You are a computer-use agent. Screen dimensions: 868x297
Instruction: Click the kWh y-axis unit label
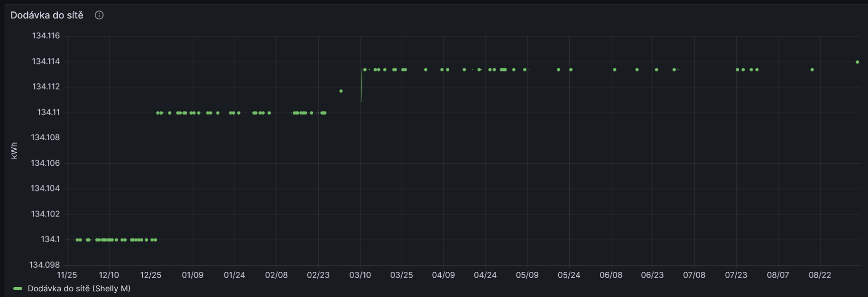click(x=14, y=150)
